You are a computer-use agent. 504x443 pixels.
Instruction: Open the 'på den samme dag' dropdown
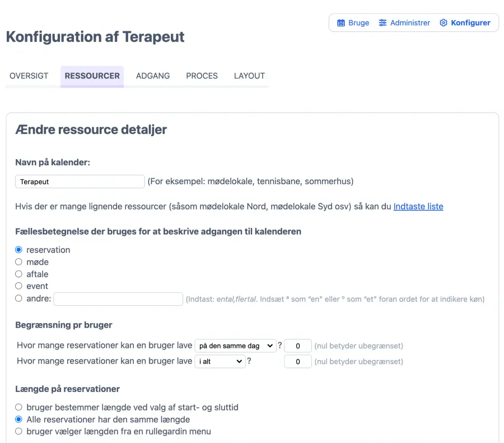pos(235,346)
